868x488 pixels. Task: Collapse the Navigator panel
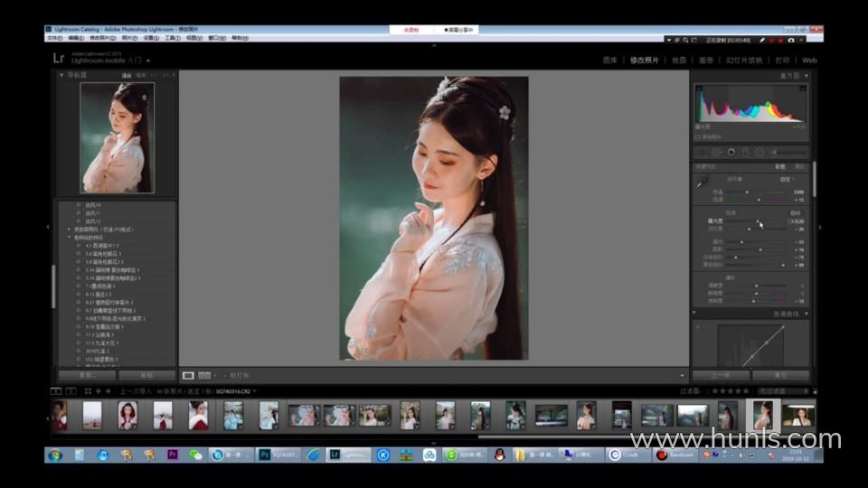(x=63, y=76)
